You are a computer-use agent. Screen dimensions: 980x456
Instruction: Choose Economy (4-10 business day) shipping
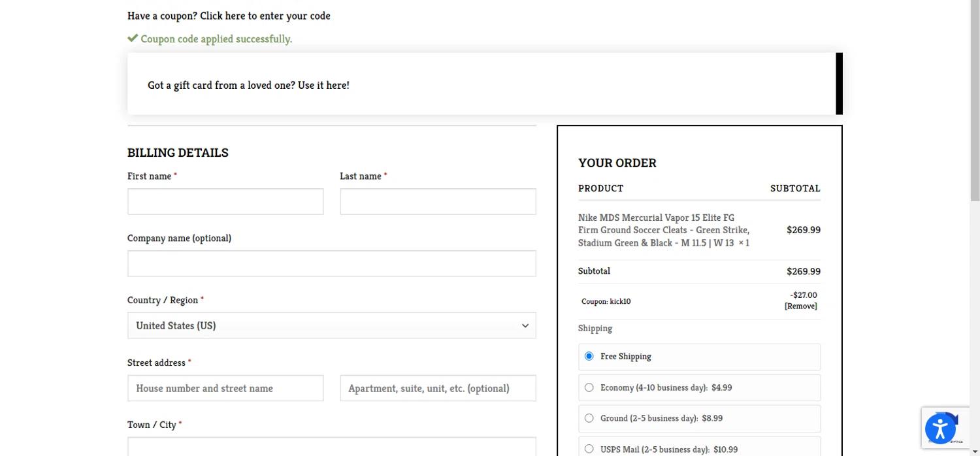click(x=589, y=387)
